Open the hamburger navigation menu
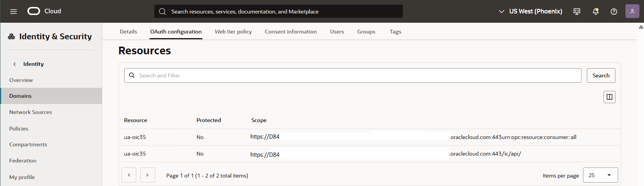 click(14, 12)
